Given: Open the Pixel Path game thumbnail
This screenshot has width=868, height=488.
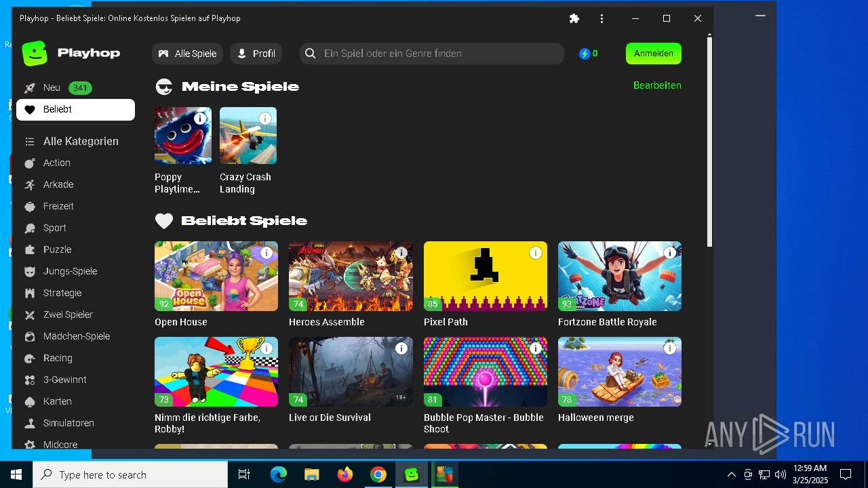Looking at the screenshot, I should pyautogui.click(x=486, y=277).
